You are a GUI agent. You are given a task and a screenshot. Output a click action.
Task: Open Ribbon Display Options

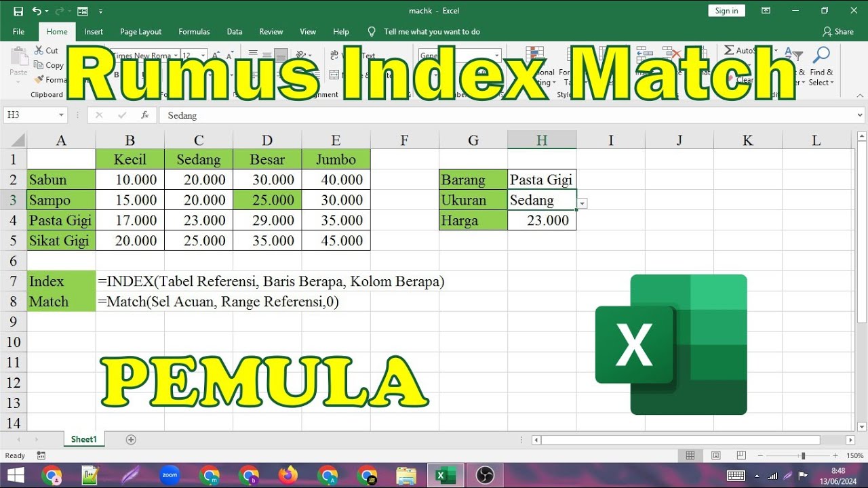pyautogui.click(x=766, y=11)
